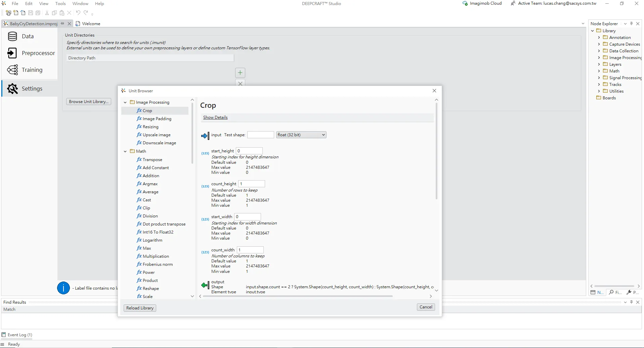Pin the Node Explorer panel
Screen dimensions: 644x348
(x=632, y=23)
